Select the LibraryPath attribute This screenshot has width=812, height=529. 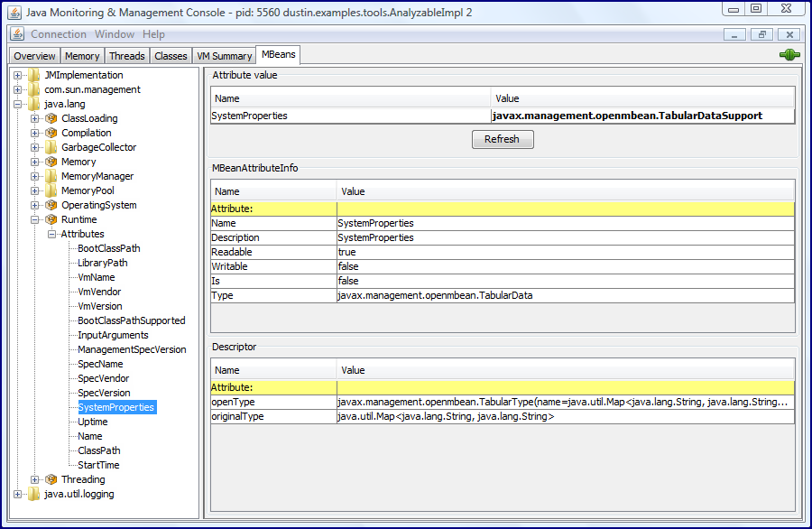103,264
